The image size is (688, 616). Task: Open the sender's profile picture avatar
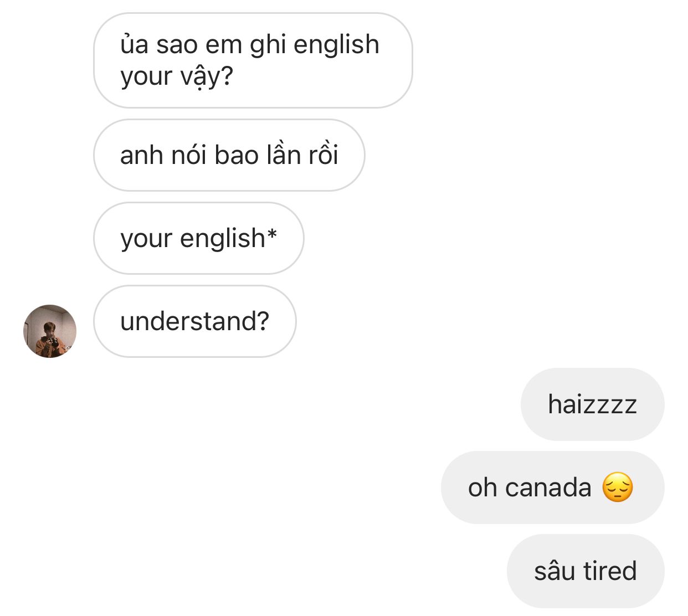coord(50,331)
